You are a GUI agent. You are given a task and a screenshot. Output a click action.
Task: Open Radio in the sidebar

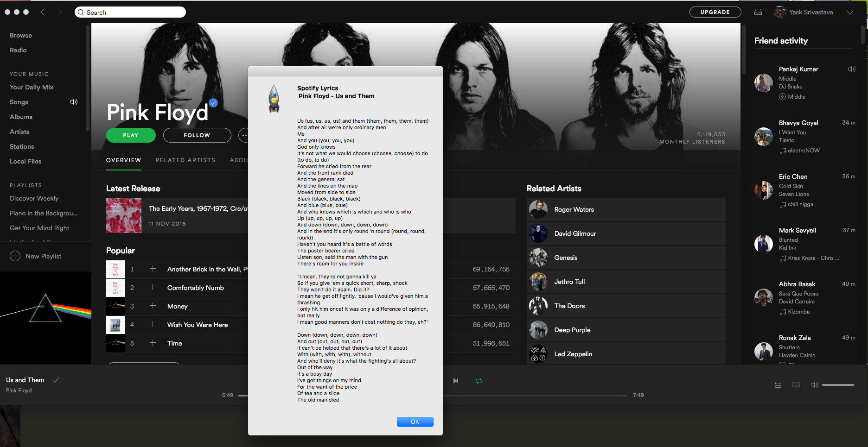[x=18, y=50]
